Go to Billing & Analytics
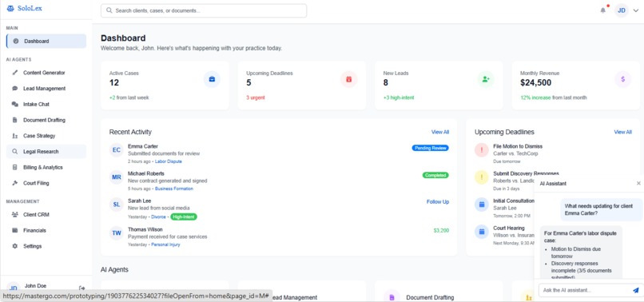Image resolution: width=644 pixels, height=302 pixels. coord(46,167)
